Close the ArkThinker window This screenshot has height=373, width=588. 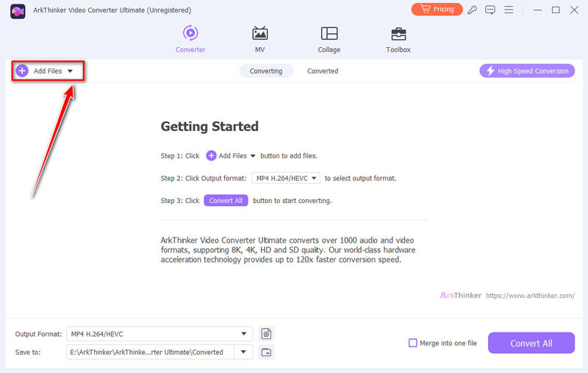point(574,10)
